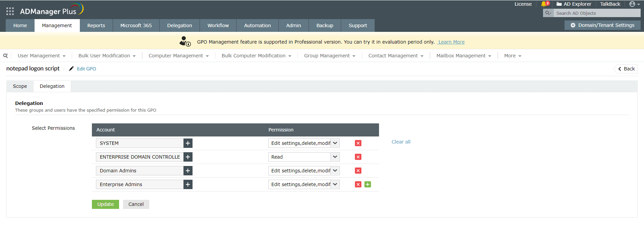Expand the User Management menu
644x227 pixels.
[x=42, y=56]
